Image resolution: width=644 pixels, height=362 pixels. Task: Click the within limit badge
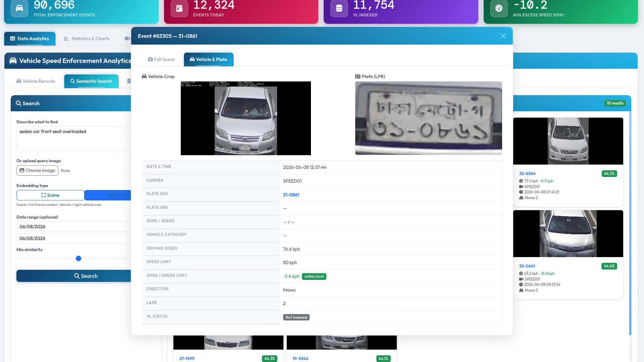pos(314,277)
